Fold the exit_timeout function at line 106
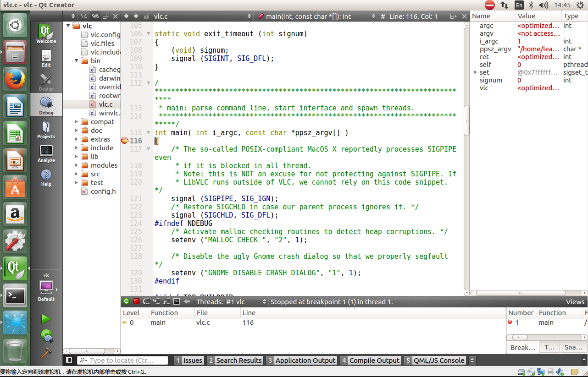 click(148, 34)
